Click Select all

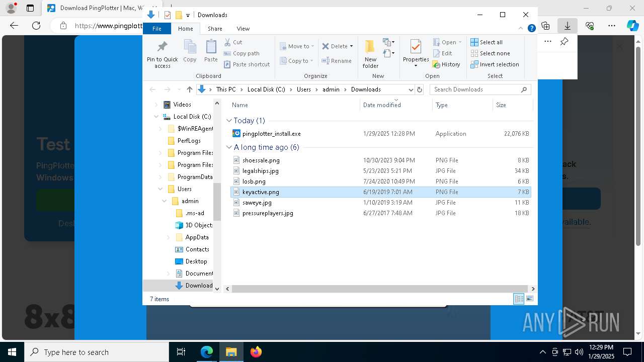point(487,42)
